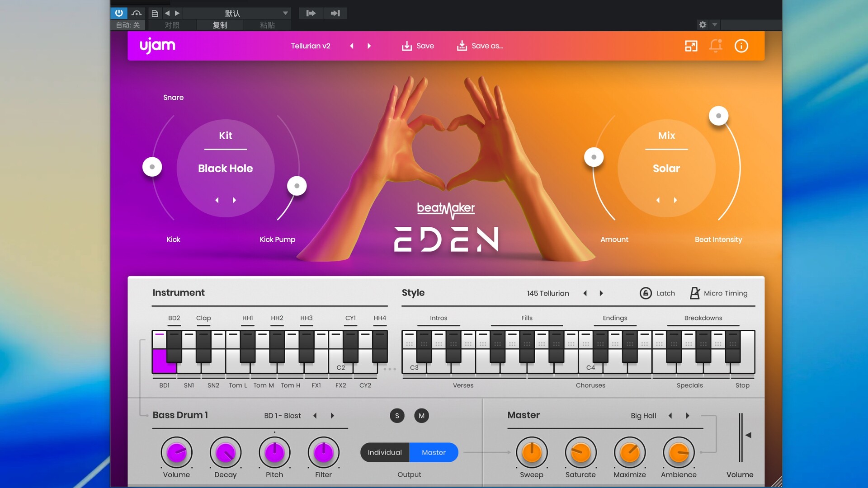Open the notifications bell icon
868x488 pixels.
click(716, 46)
